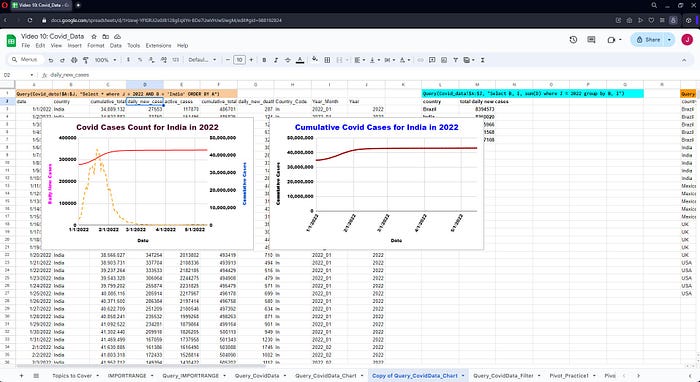Screen dimensions: 700x382
Task: Switch to IMPORTRANGE sheet tab
Action: coord(127,376)
